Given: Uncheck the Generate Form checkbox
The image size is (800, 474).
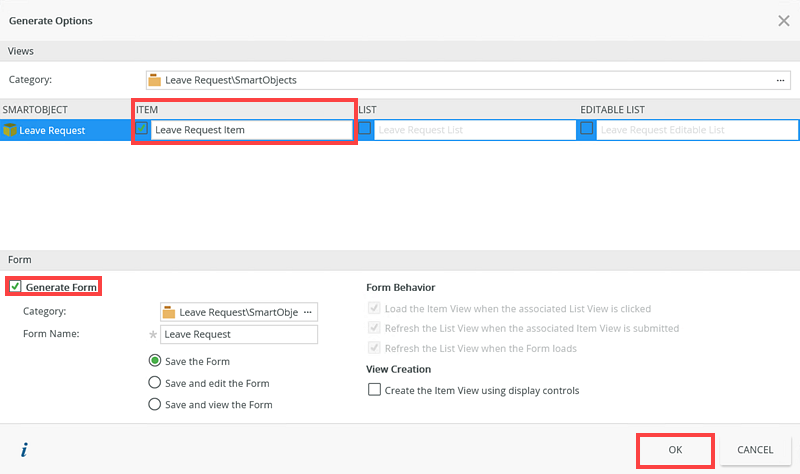Looking at the screenshot, I should (x=15, y=287).
